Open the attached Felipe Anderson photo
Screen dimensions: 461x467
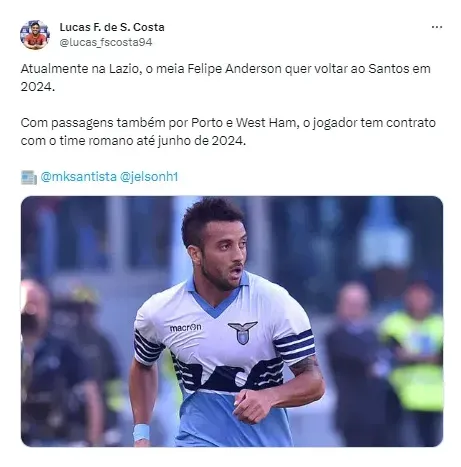(x=232, y=321)
